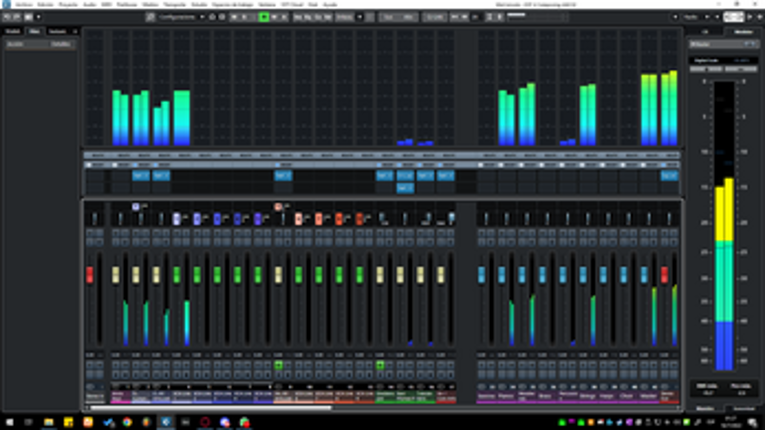Switch to the CR tab at top right
This screenshot has height=430, width=765.
(x=705, y=32)
